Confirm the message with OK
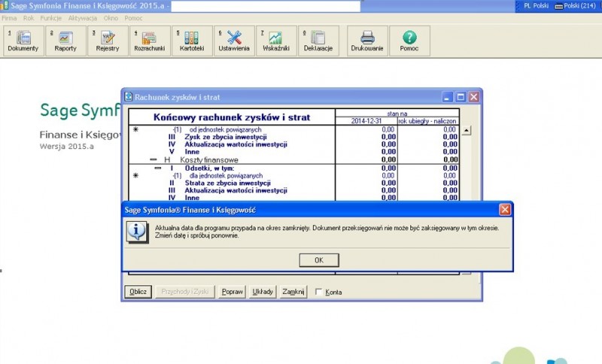Viewport: 602px width, 364px height. point(319,260)
